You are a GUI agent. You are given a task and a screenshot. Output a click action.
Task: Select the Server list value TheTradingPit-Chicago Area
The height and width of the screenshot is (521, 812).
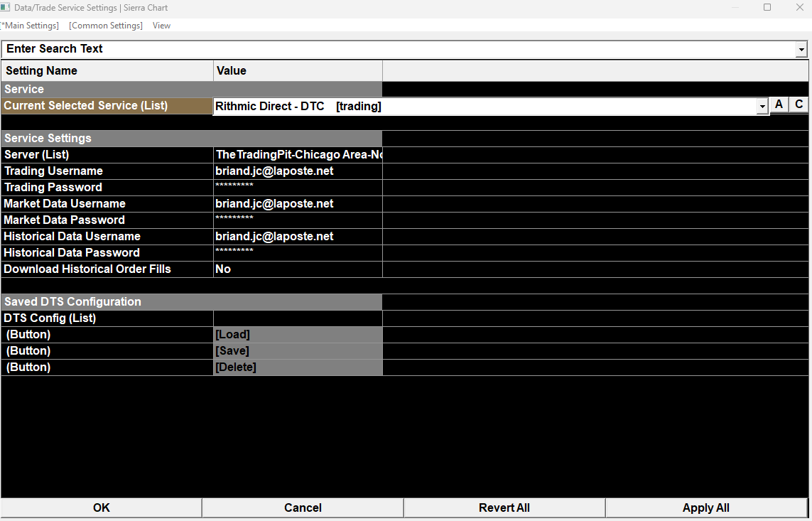pyautogui.click(x=298, y=155)
